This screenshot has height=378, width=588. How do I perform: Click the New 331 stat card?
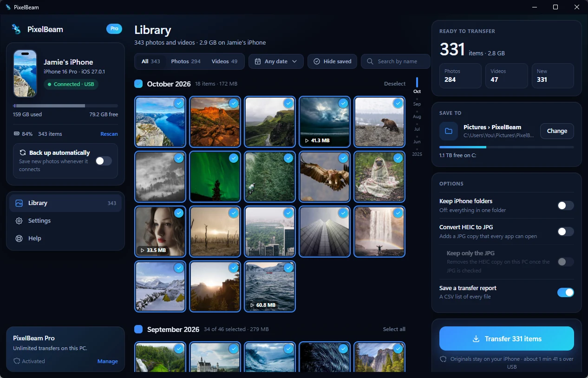click(553, 76)
